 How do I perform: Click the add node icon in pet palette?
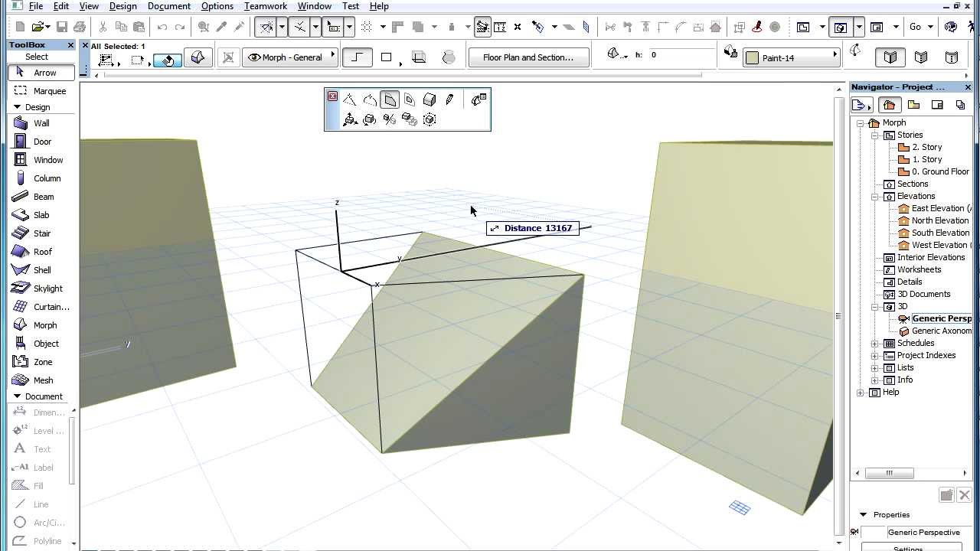coord(350,99)
